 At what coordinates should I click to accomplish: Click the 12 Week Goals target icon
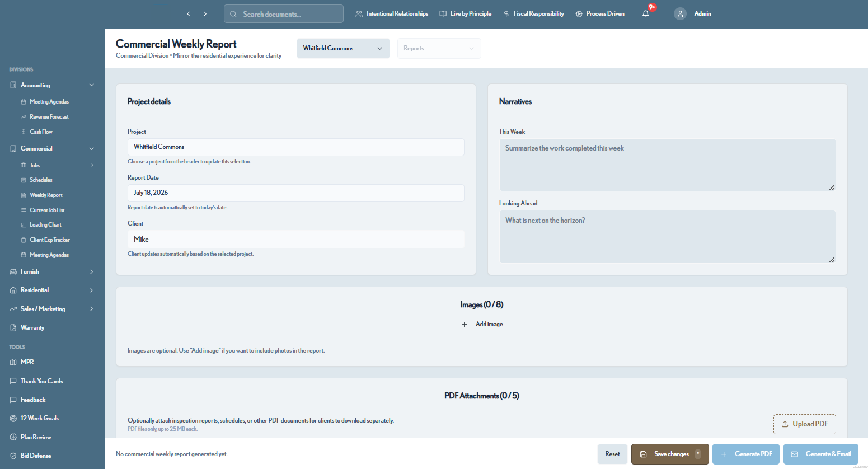(x=13, y=418)
